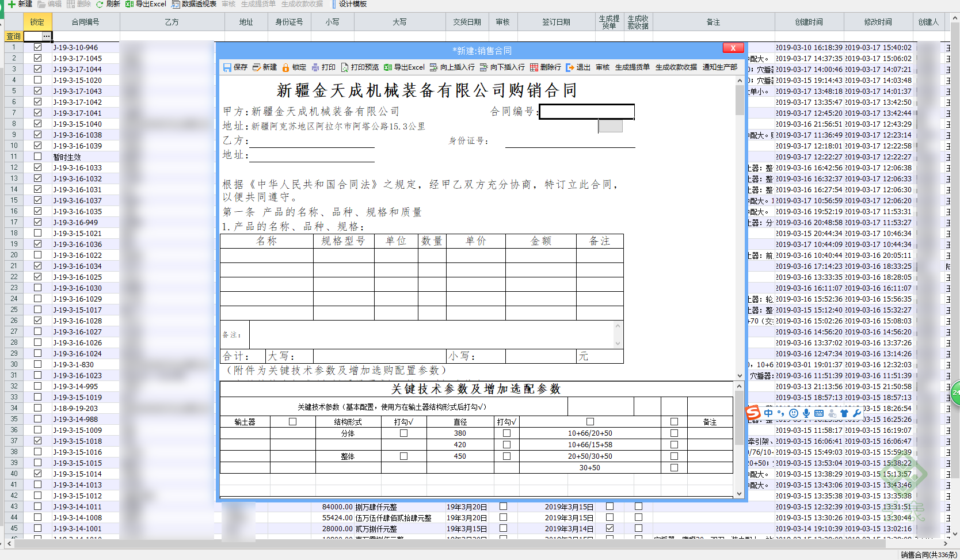Check the 输土器 checkbox in the parameters table
960x560 pixels.
click(292, 422)
